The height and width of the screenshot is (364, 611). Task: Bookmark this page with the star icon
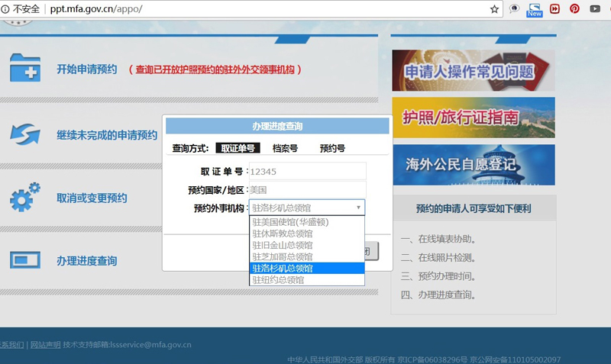tap(494, 9)
